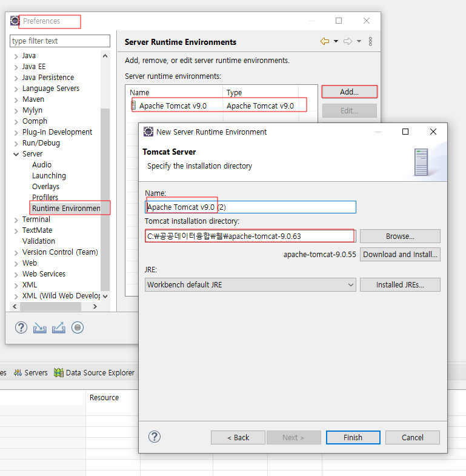Image resolution: width=466 pixels, height=476 pixels.
Task: Select Overlays under Server
Action: click(45, 187)
